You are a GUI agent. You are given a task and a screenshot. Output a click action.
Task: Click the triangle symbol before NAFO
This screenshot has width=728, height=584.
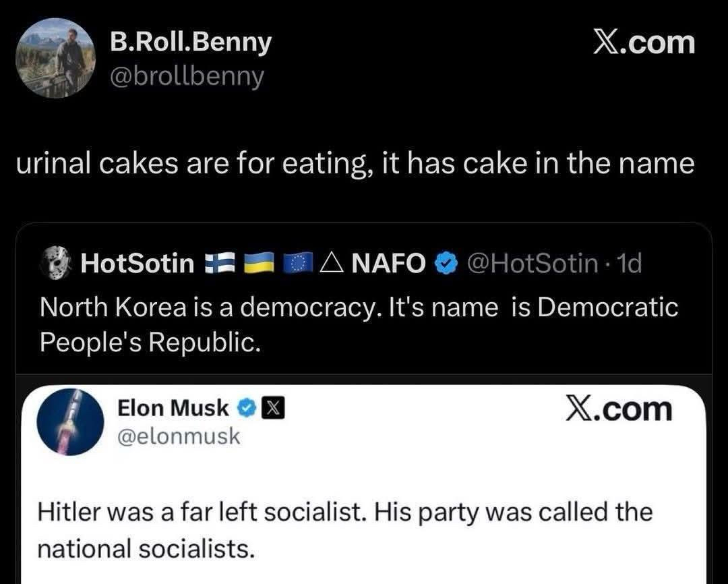(x=331, y=264)
